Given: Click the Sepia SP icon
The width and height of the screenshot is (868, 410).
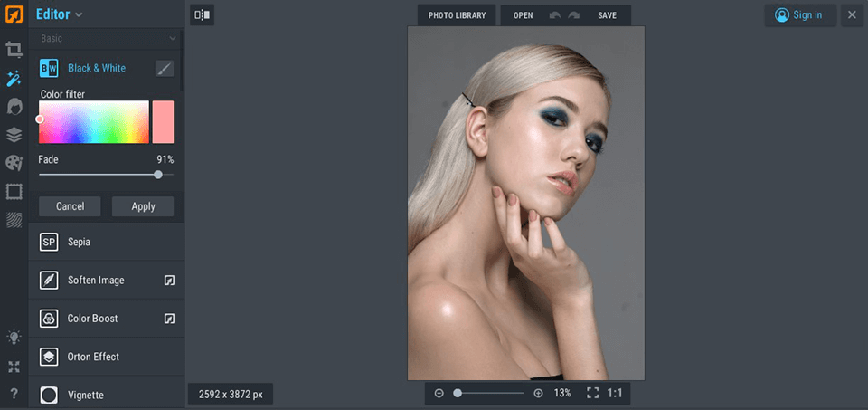Looking at the screenshot, I should pos(49,243).
